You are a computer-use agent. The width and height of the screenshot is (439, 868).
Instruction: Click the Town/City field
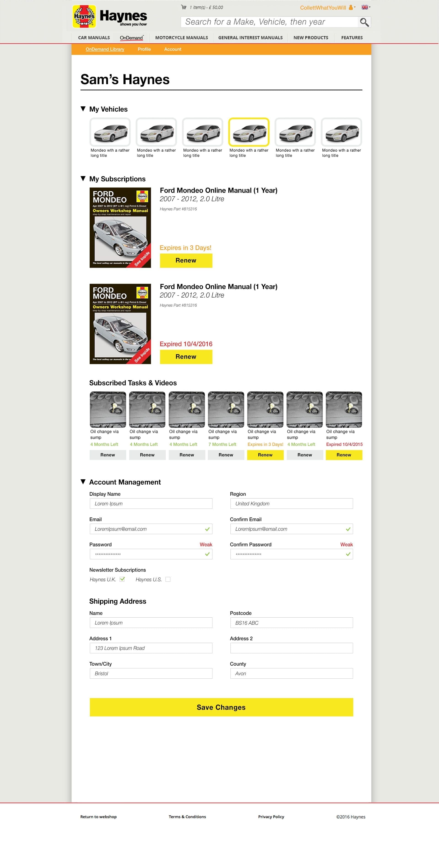[151, 673]
